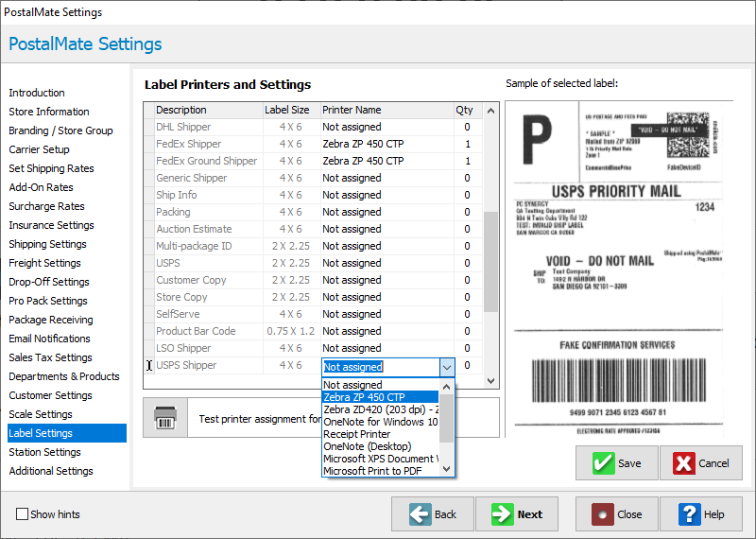Click the label table scroll-down arrow
This screenshot has width=756, height=539.
click(490, 381)
